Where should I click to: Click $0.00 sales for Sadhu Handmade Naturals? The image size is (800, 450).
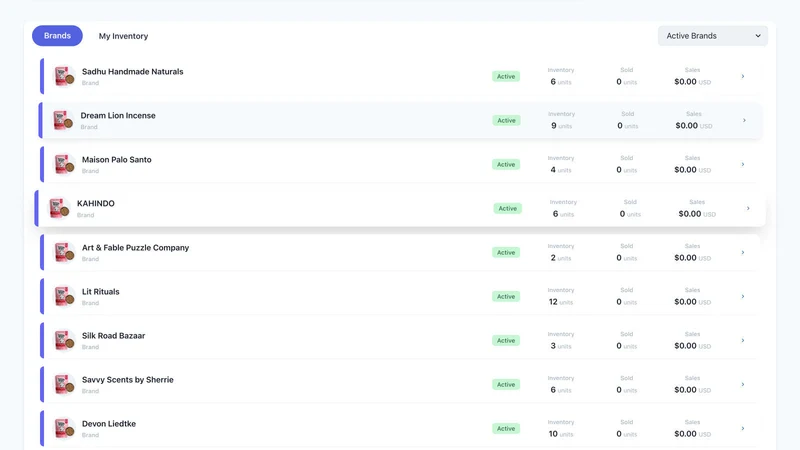tap(692, 82)
